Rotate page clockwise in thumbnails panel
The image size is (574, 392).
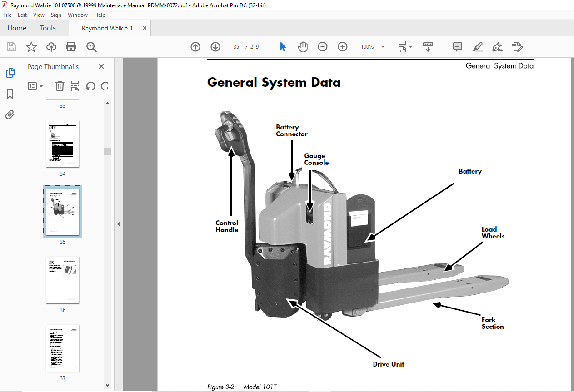point(105,86)
